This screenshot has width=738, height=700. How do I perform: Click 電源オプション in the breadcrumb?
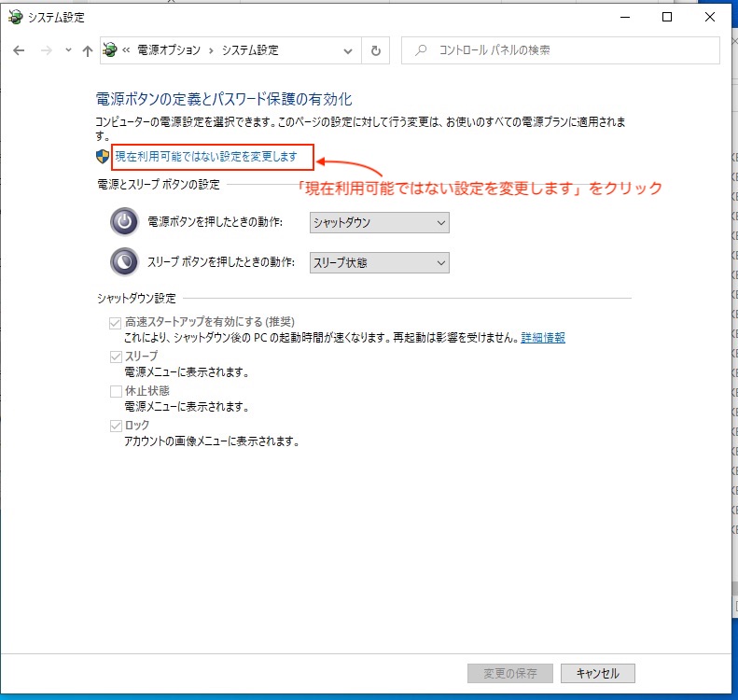169,49
